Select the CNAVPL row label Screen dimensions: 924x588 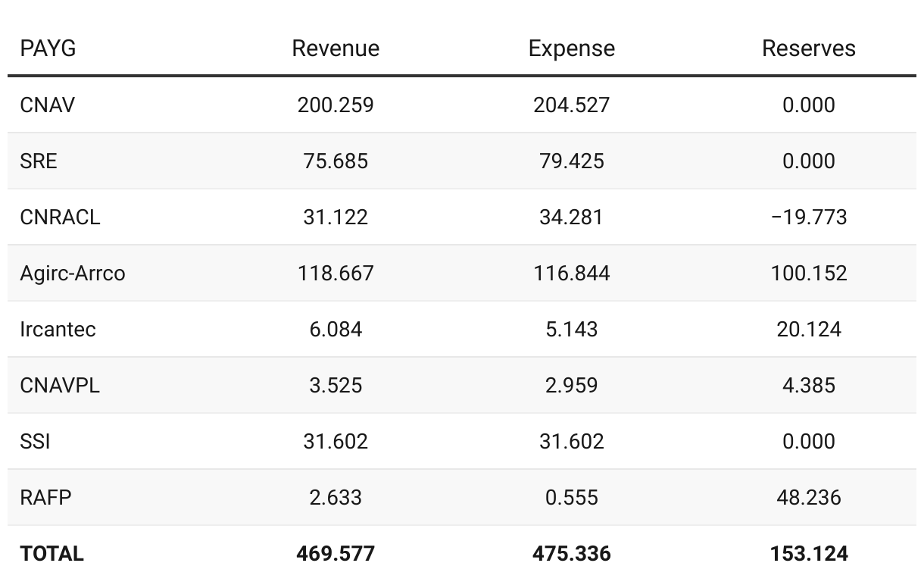60,385
